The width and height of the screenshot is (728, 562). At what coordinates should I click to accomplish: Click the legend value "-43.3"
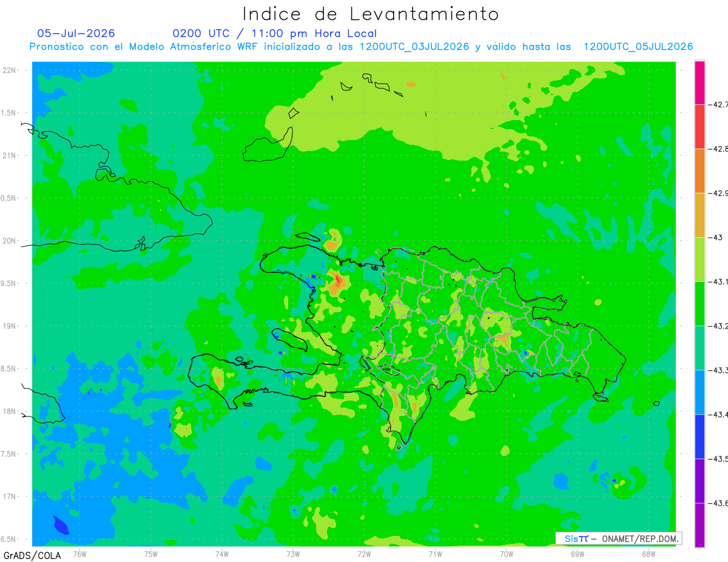718,370
